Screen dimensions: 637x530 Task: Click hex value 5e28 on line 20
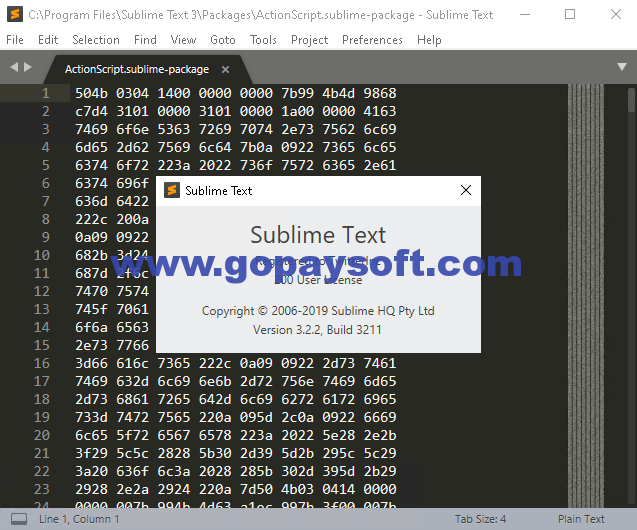pyautogui.click(x=338, y=435)
